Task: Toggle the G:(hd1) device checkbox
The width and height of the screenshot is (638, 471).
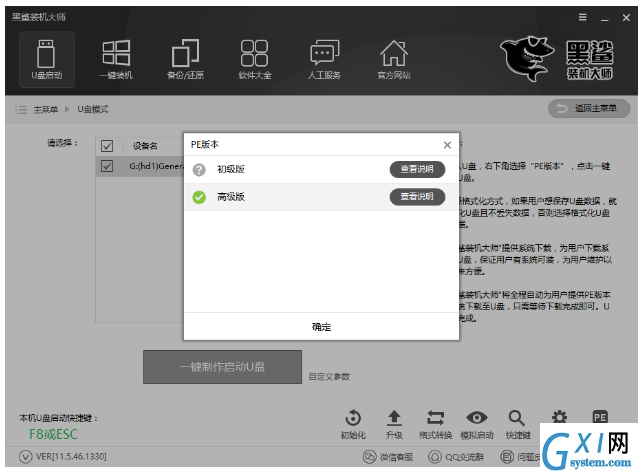Action: click(x=107, y=166)
